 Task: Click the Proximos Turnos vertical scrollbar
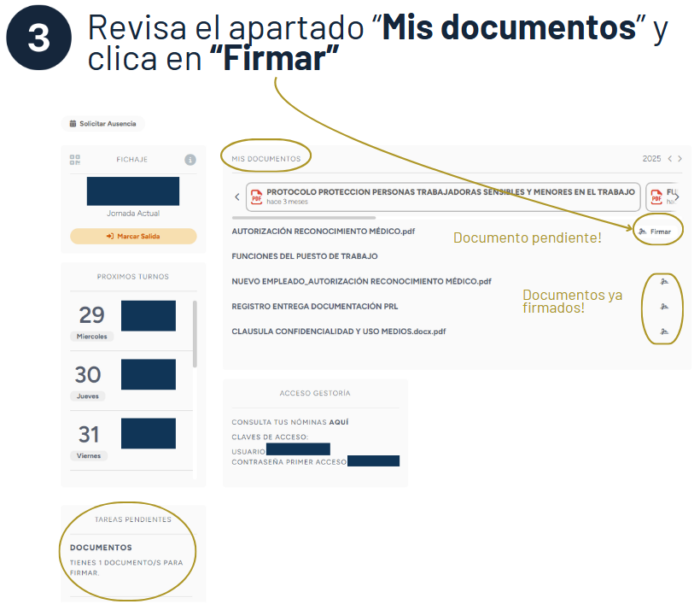[195, 333]
